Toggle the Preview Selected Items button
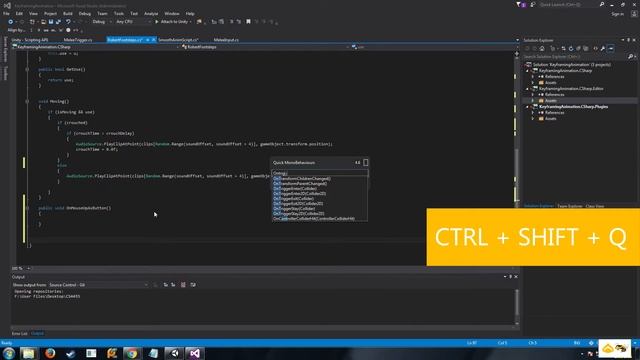The height and width of the screenshot is (360, 640). [x=611, y=49]
